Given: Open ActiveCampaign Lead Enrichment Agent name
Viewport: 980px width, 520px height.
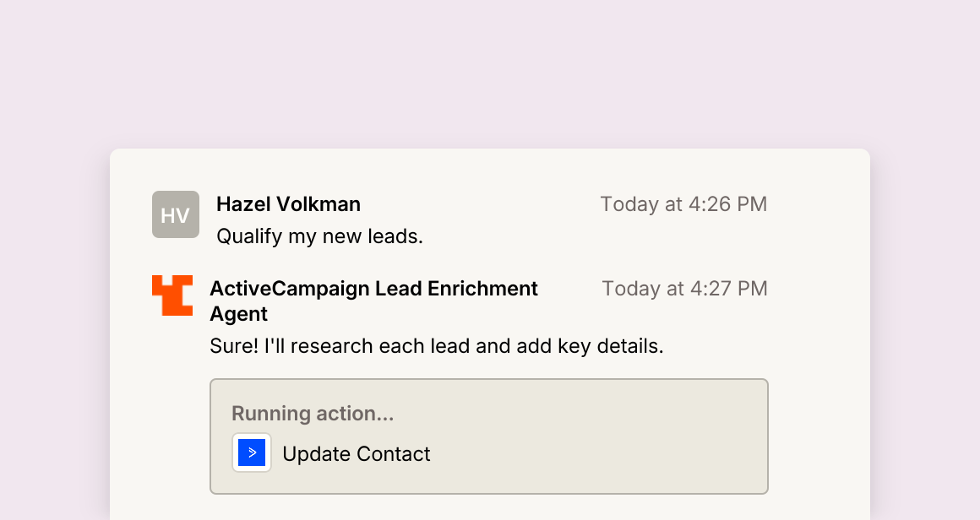Looking at the screenshot, I should [x=373, y=301].
